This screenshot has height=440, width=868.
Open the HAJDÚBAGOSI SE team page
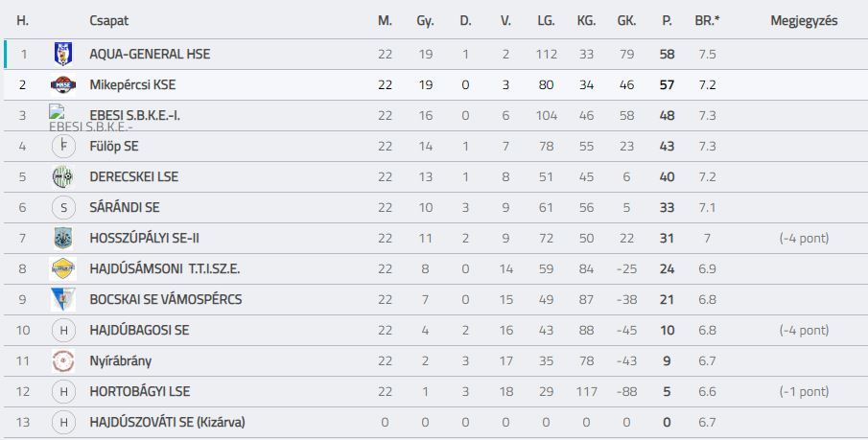coord(139,331)
